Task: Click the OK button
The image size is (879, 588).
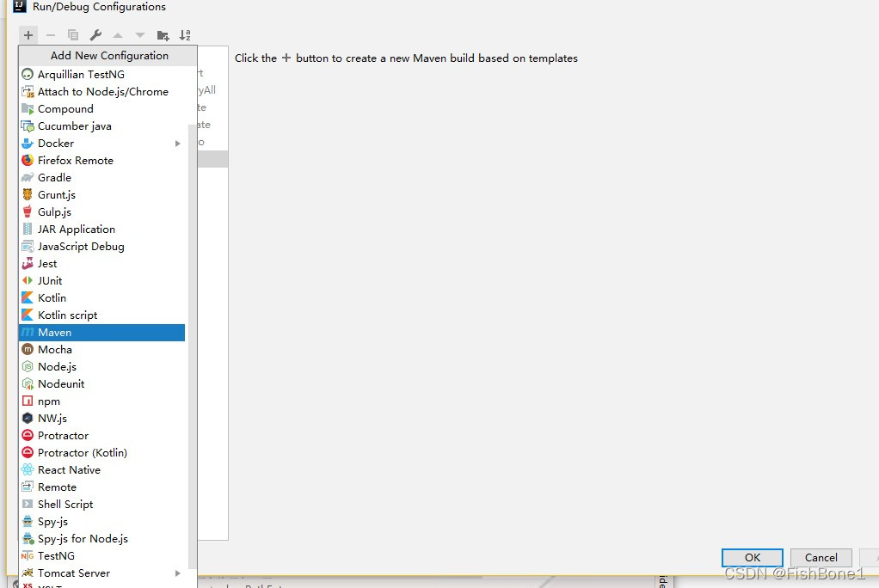Action: (x=753, y=558)
